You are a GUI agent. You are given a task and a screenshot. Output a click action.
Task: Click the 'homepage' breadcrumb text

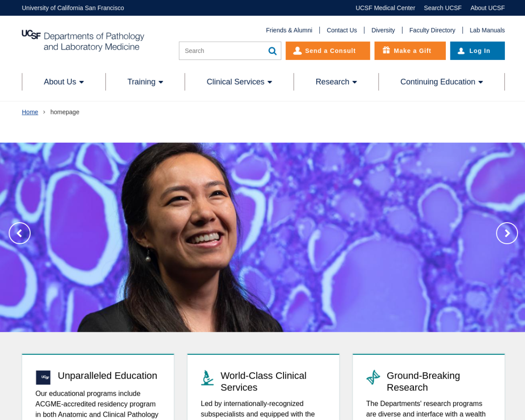[x=65, y=112]
